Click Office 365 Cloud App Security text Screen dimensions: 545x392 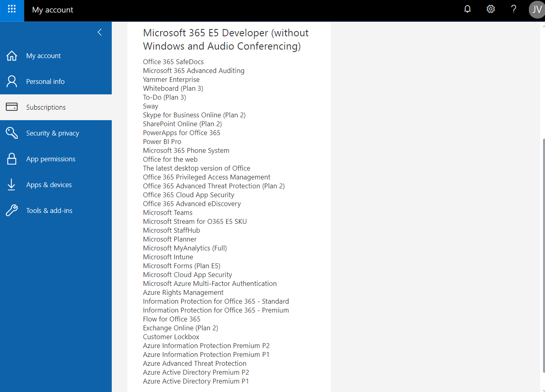coord(188,195)
